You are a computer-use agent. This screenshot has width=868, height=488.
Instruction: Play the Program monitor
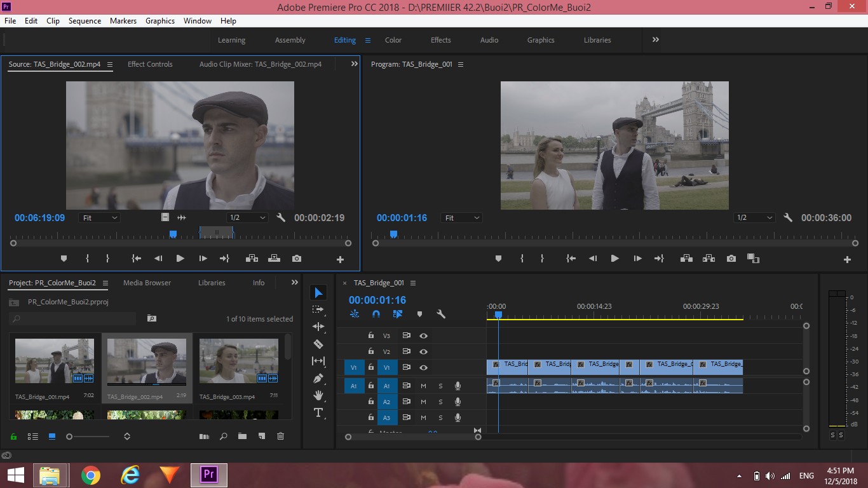point(614,259)
